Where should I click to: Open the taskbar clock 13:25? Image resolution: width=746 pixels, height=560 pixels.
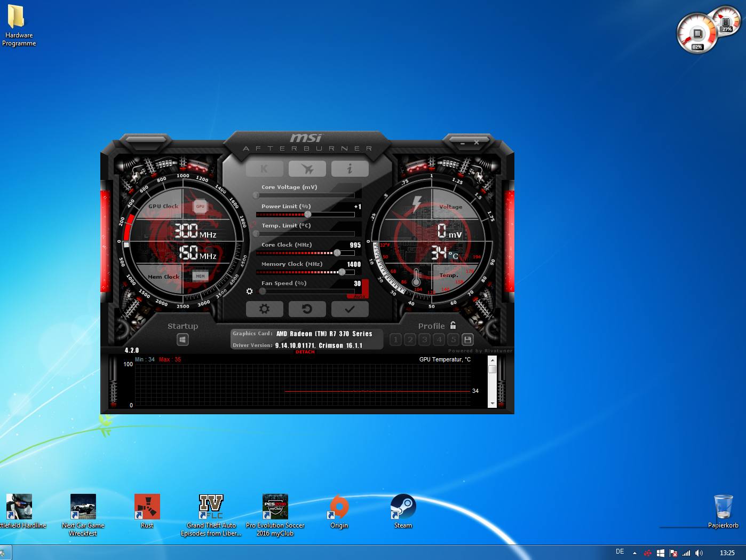(x=727, y=553)
